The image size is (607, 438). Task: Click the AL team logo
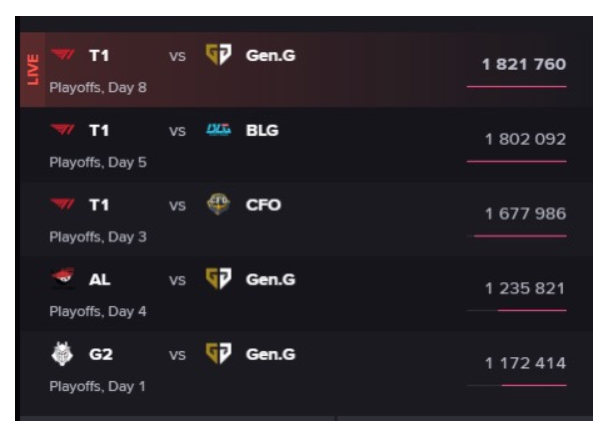click(x=63, y=278)
